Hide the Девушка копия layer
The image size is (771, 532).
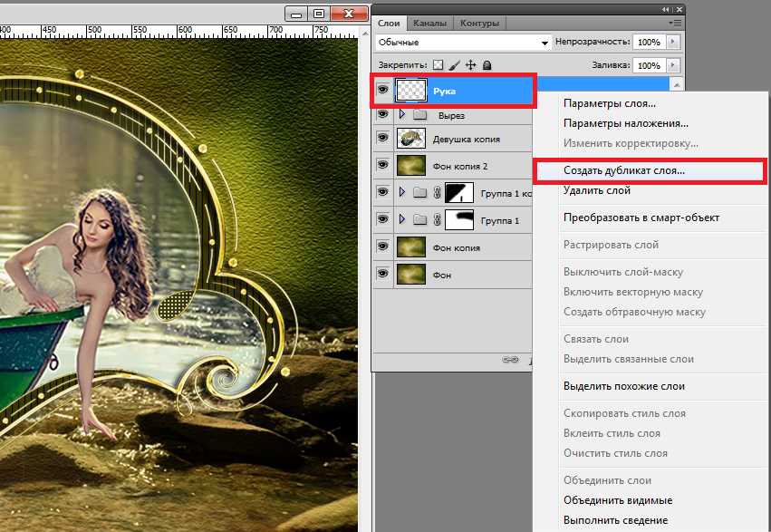(382, 138)
